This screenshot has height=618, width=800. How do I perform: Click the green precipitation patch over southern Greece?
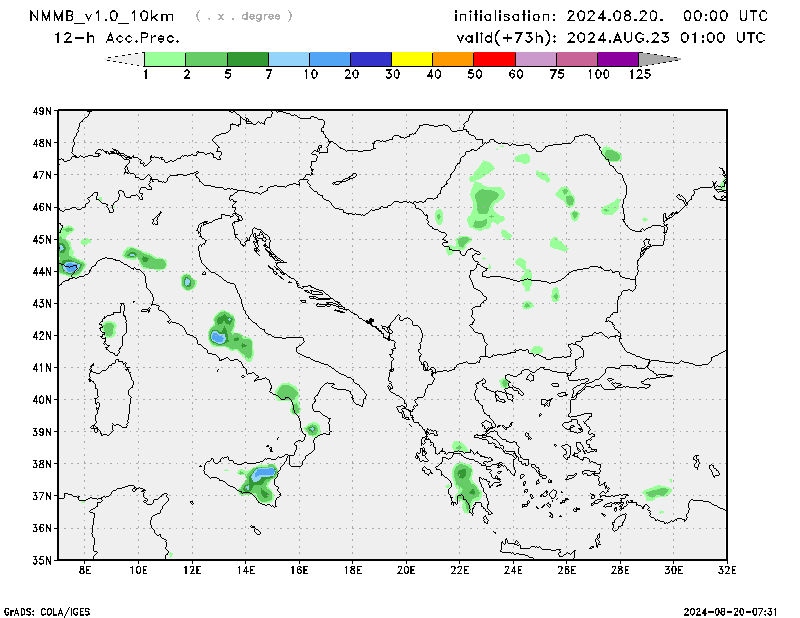464,480
